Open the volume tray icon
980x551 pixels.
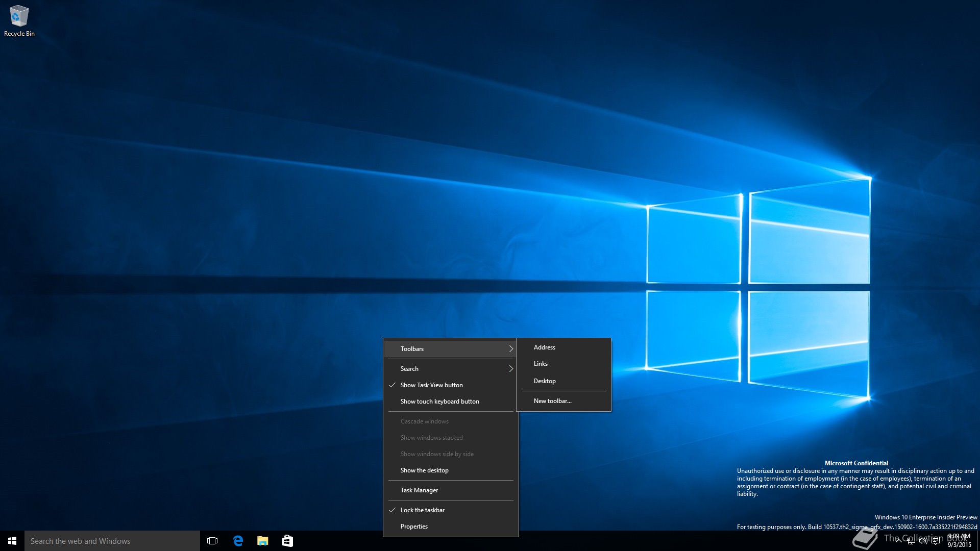pos(923,541)
